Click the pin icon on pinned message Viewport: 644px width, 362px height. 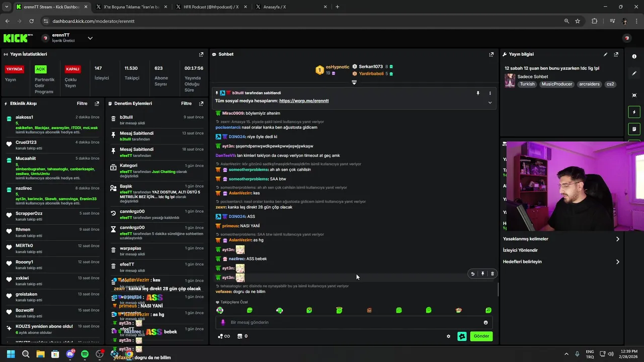coord(478,93)
